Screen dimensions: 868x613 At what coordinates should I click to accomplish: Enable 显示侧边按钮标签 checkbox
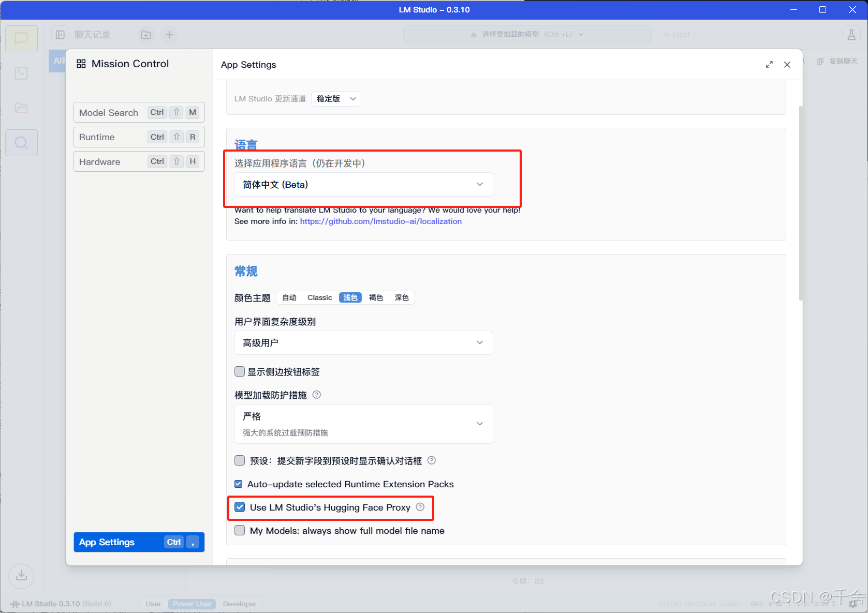click(240, 371)
